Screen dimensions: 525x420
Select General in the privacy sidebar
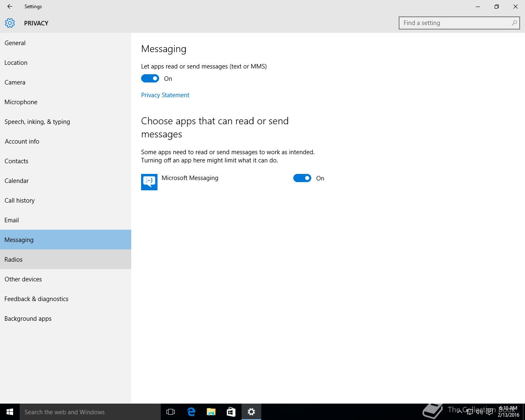tap(66, 43)
